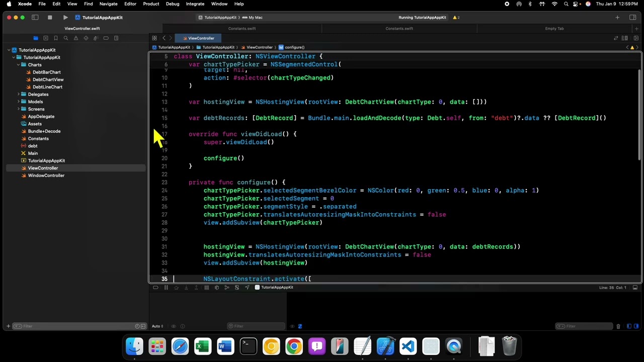Open the Breakpoint navigator icon
This screenshot has width=644, height=362.
106,38
